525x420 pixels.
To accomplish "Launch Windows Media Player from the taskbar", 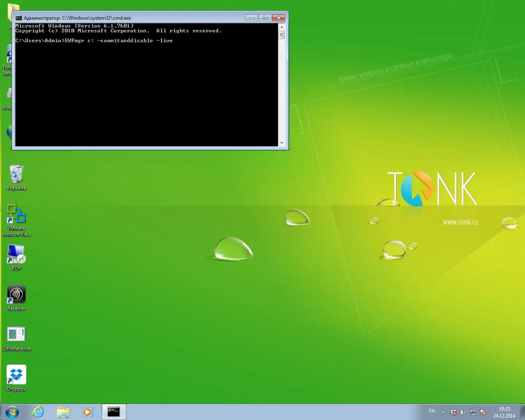I will click(x=87, y=412).
